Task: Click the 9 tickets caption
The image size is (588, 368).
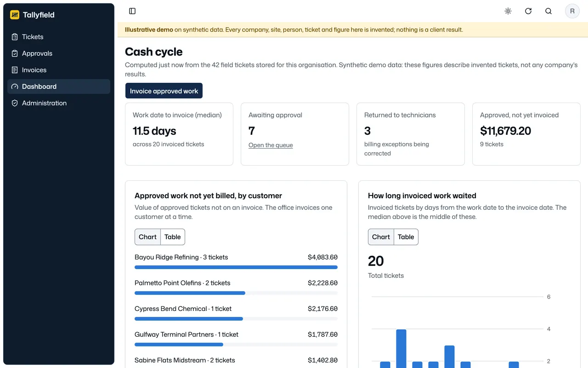Action: [492, 144]
